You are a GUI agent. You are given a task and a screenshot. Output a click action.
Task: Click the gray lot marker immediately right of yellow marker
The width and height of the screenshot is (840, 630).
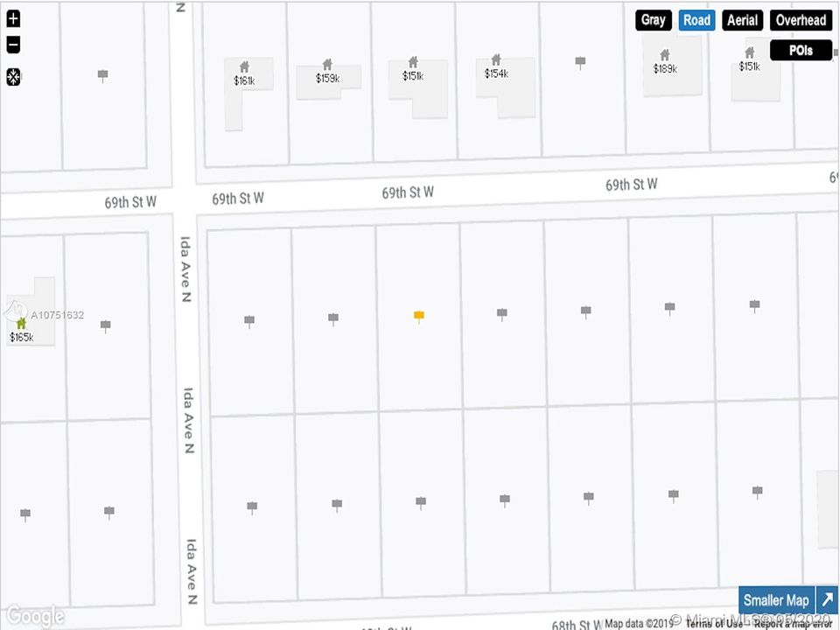coord(502,314)
